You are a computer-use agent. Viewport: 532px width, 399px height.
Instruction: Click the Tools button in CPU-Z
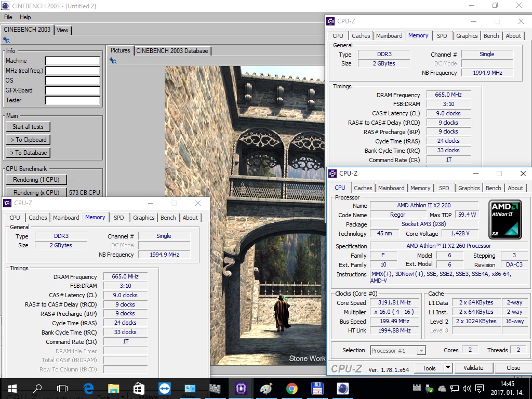coord(429,368)
